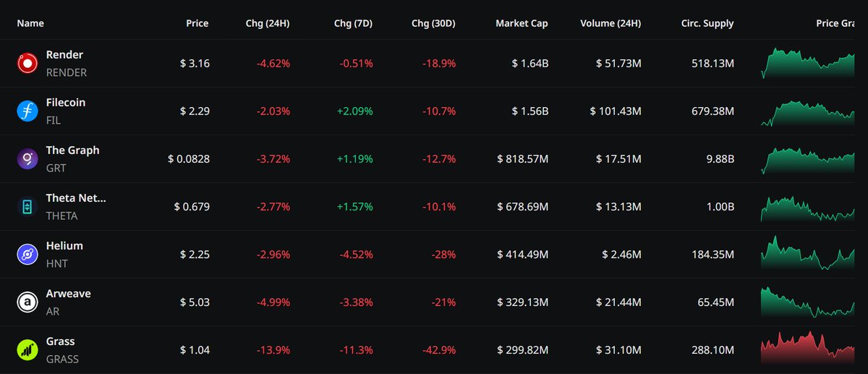The image size is (868, 374).
Task: Click the 9.88B circulating supply
Action: tap(719, 159)
